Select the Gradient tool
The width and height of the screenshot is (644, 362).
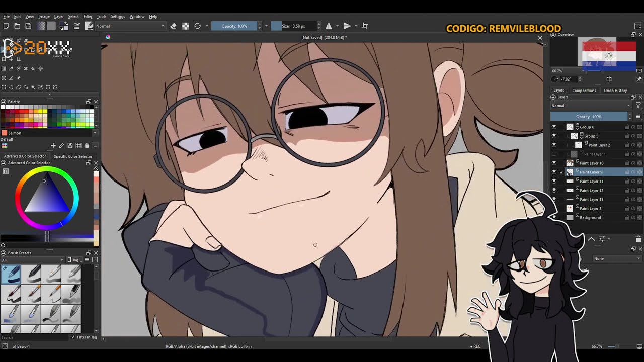click(4, 69)
